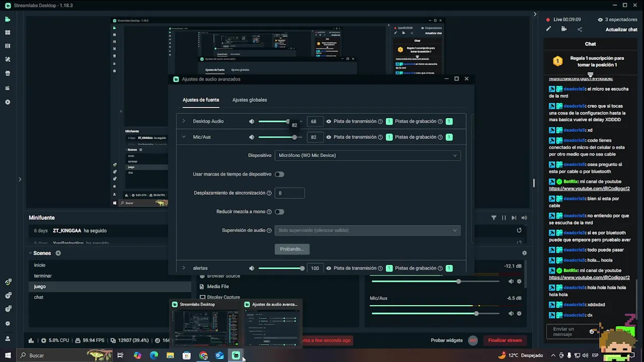The width and height of the screenshot is (644, 362).
Task: Open the recordings play-circle icon in sidebar
Action: pos(8,102)
